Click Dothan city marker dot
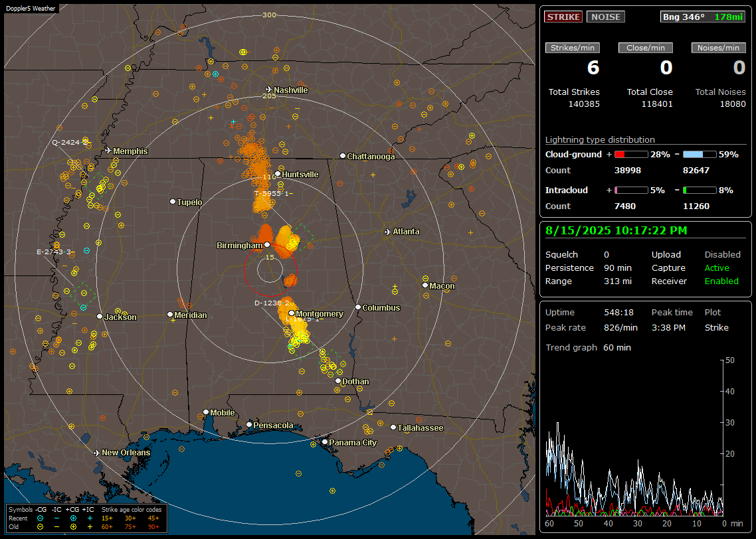This screenshot has width=756, height=539. pyautogui.click(x=338, y=381)
